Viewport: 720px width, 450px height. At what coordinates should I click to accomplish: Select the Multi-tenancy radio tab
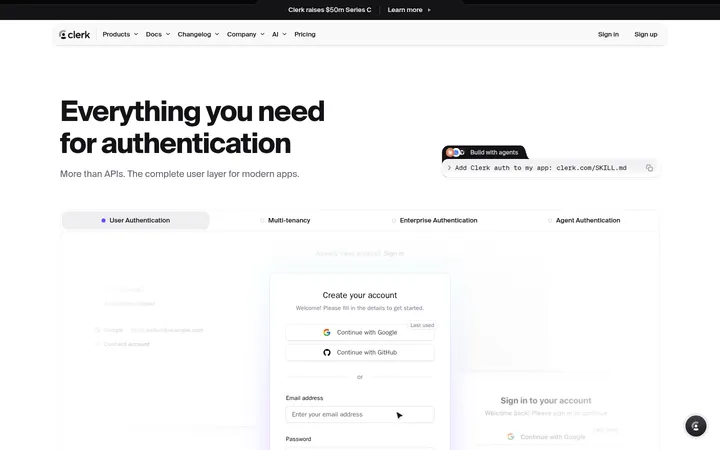[x=285, y=220]
